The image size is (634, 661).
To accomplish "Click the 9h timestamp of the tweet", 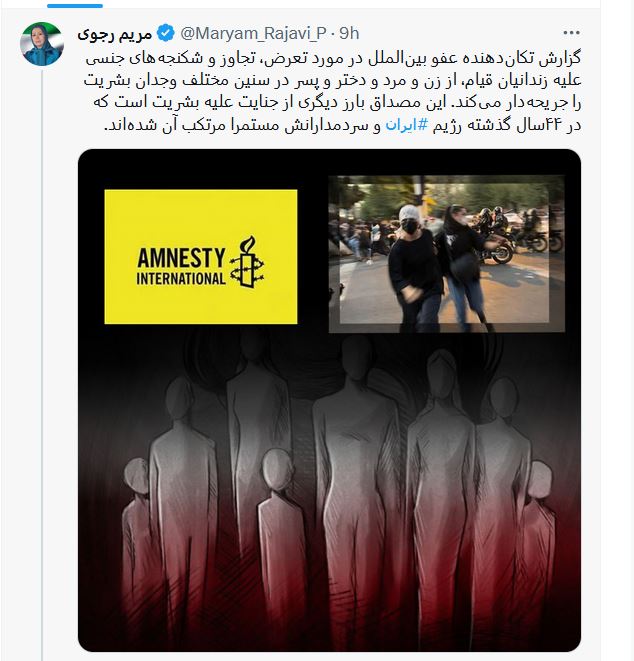I will [349, 33].
